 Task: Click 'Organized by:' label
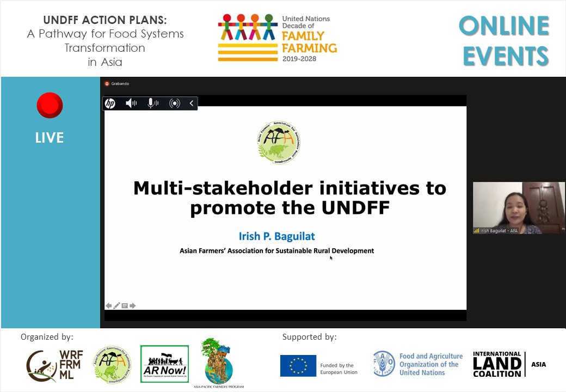coord(47,337)
